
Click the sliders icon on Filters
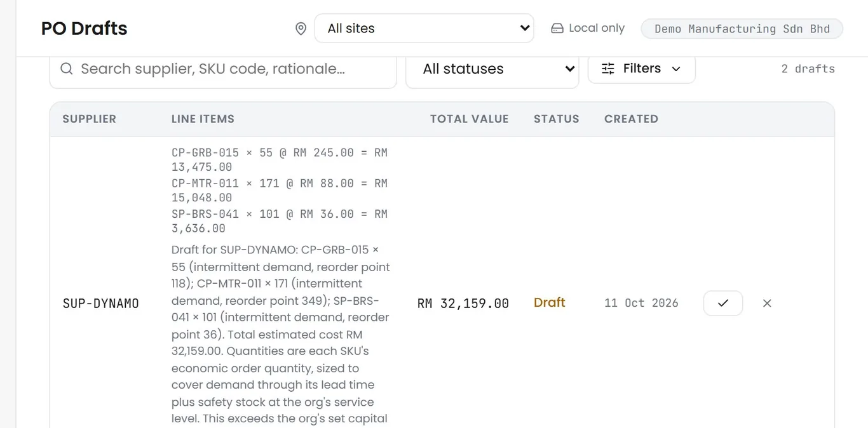pyautogui.click(x=608, y=69)
